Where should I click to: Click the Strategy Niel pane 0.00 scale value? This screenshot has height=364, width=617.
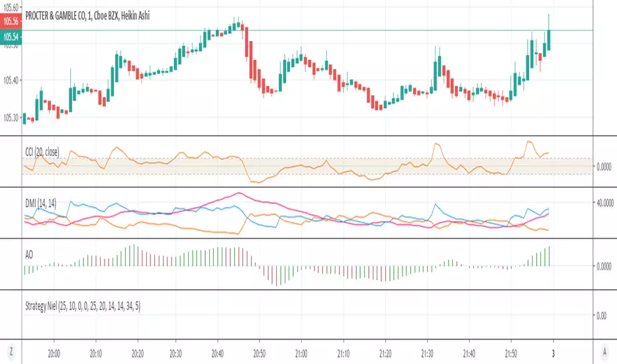[601, 316]
